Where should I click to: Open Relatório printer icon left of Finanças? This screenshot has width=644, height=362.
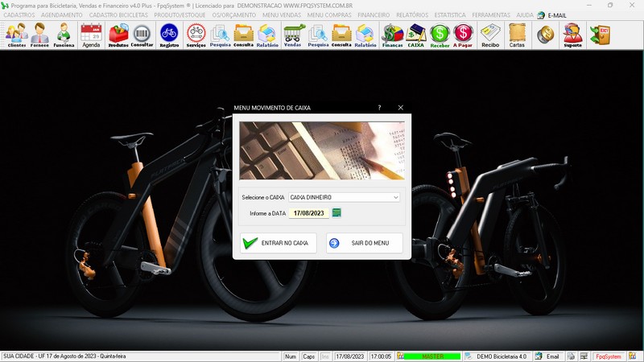coord(365,35)
